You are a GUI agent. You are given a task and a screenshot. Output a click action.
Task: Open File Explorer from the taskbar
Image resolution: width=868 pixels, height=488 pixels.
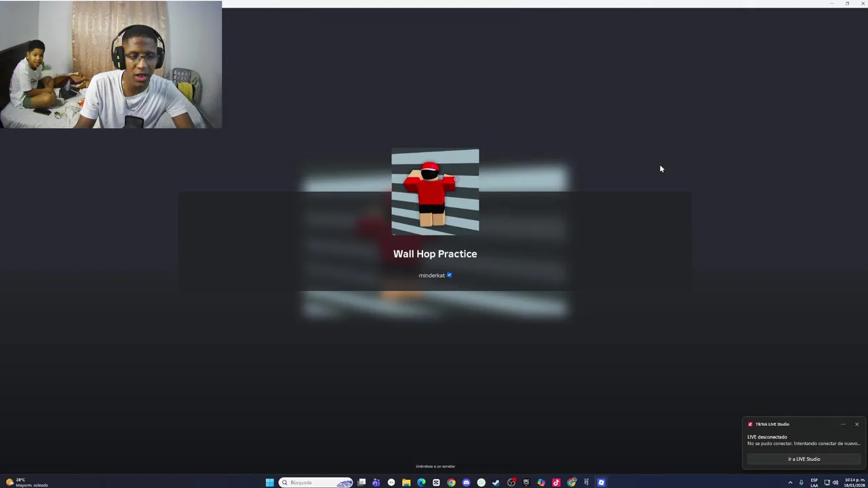coord(406,483)
